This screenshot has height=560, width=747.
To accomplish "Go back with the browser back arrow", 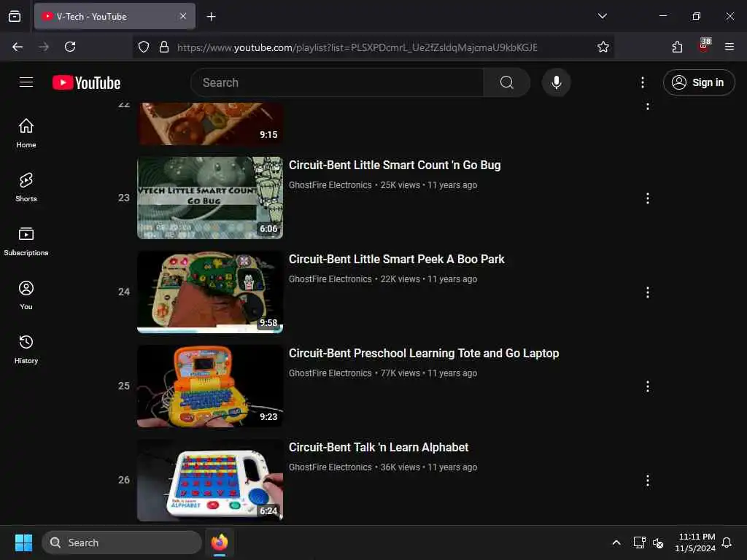I will point(18,47).
